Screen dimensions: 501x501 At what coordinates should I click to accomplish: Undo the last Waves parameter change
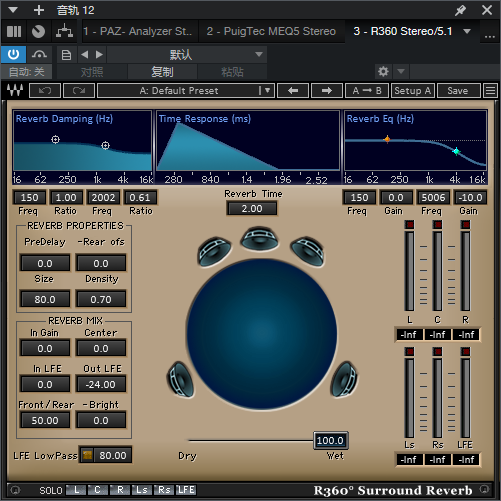pos(45,90)
